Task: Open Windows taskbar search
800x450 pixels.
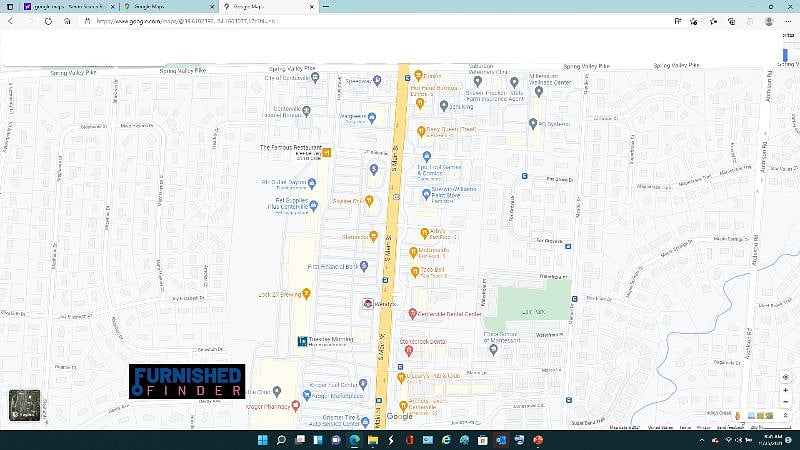Action: (x=281, y=440)
